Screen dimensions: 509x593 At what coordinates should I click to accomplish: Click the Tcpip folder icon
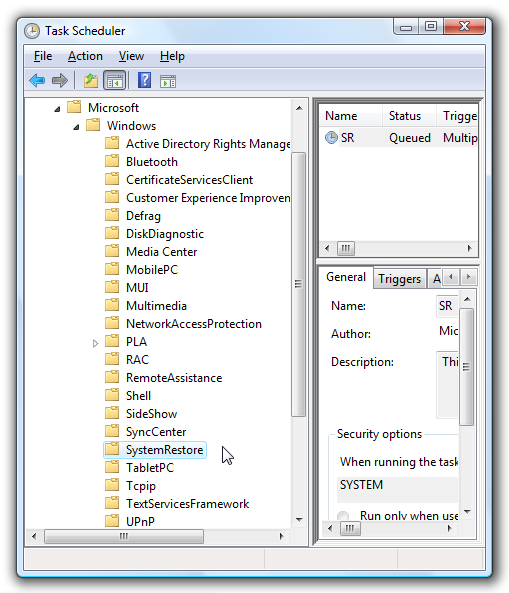click(x=112, y=485)
